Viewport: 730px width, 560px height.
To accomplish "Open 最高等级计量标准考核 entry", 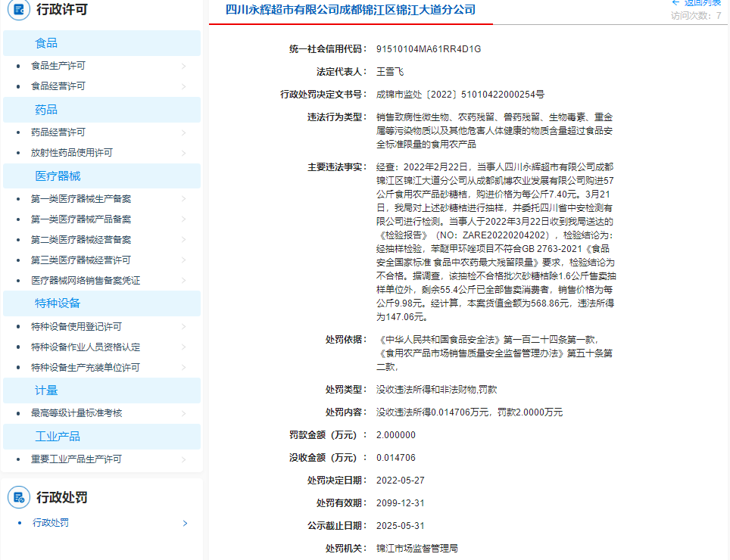I will (x=76, y=413).
